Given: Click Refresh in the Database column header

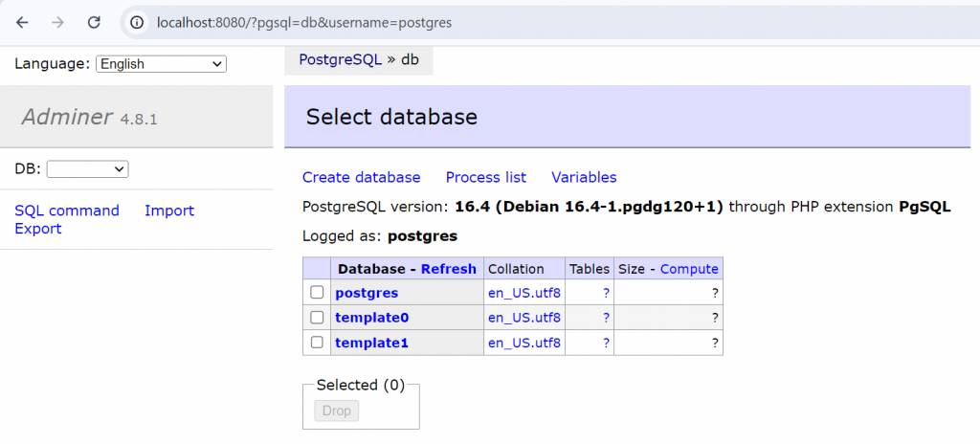Looking at the screenshot, I should click(449, 269).
